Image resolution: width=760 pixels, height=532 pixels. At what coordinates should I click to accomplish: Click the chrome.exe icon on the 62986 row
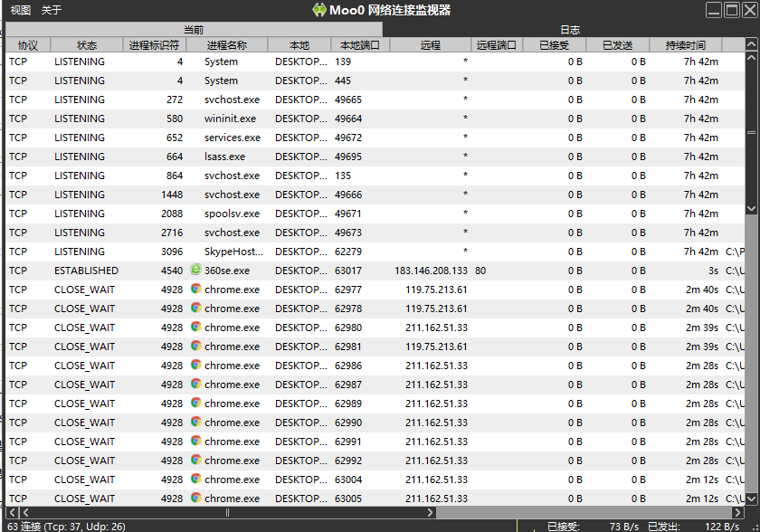point(195,366)
